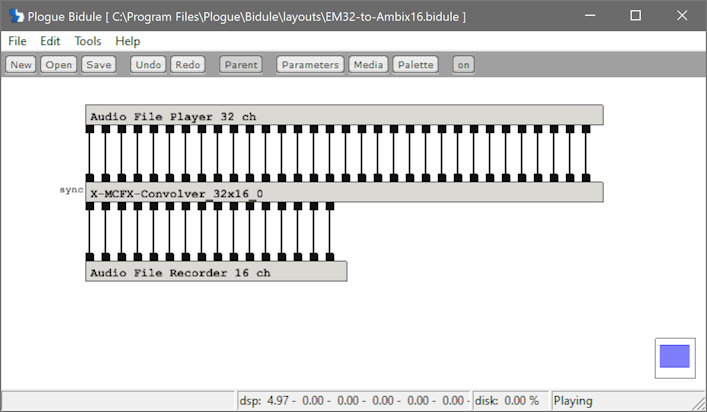Click the New toolbar button
Viewport: 707px width, 412px height.
[21, 64]
